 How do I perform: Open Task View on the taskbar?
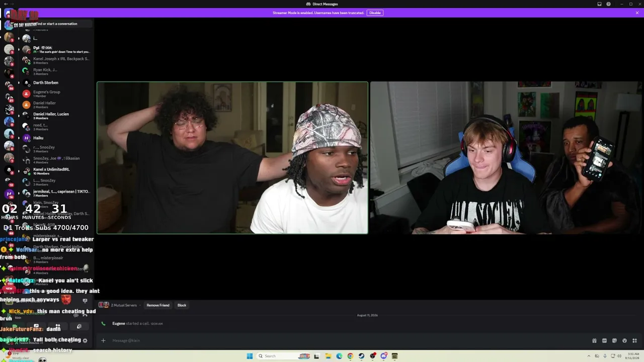click(x=316, y=356)
